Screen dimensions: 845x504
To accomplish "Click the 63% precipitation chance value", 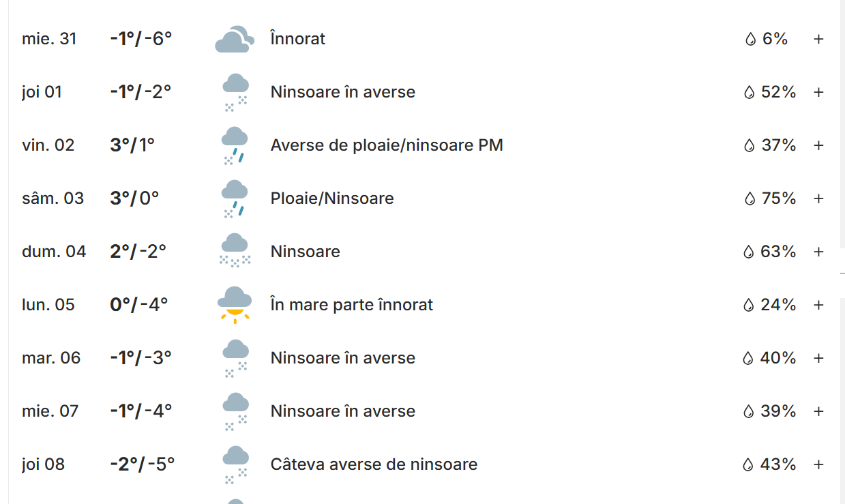I will click(778, 252).
